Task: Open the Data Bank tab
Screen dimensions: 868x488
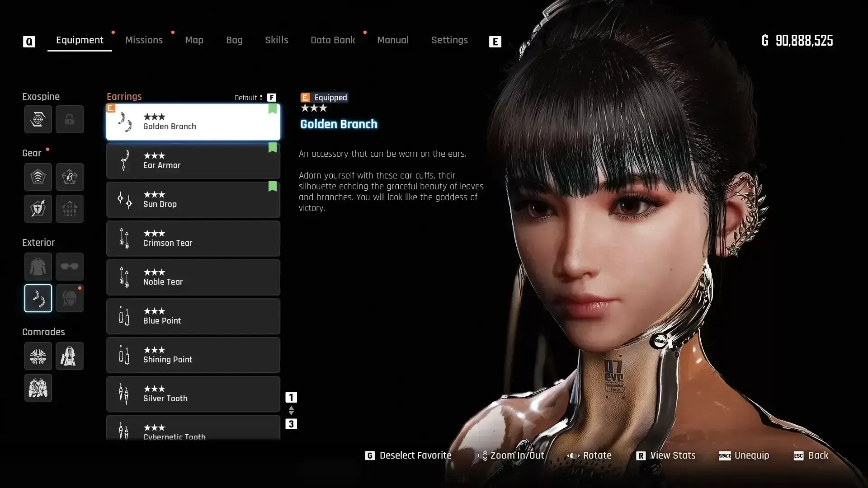Action: pyautogui.click(x=333, y=40)
